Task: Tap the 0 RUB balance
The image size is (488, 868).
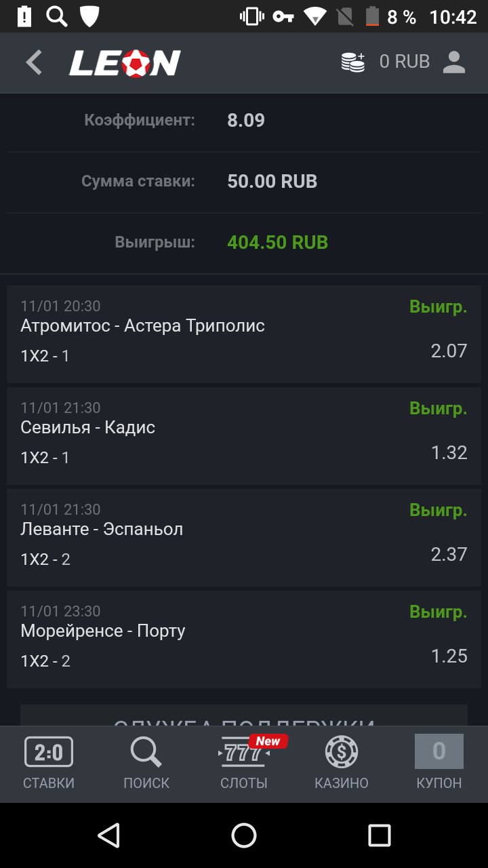Action: [405, 62]
